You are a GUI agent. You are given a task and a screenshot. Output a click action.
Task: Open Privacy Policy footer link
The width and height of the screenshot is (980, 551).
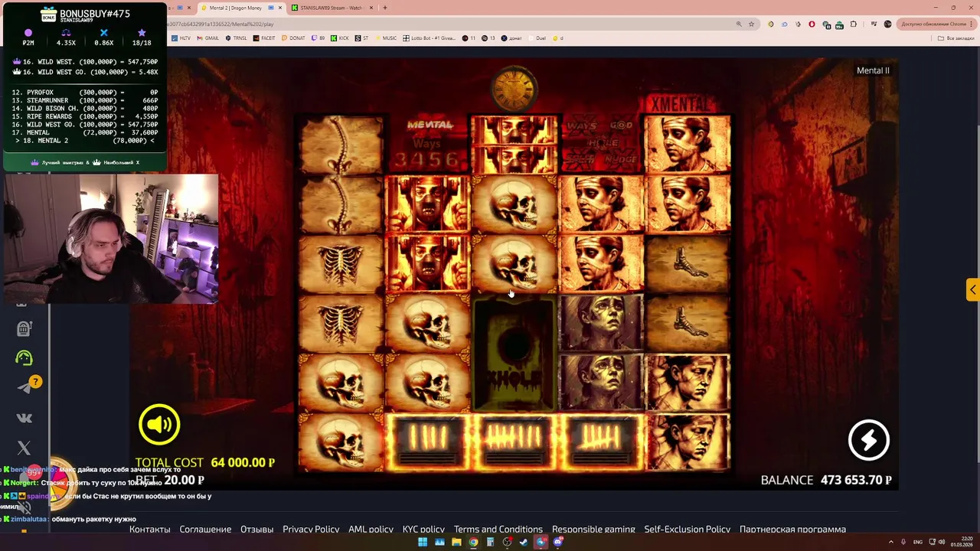[311, 529]
